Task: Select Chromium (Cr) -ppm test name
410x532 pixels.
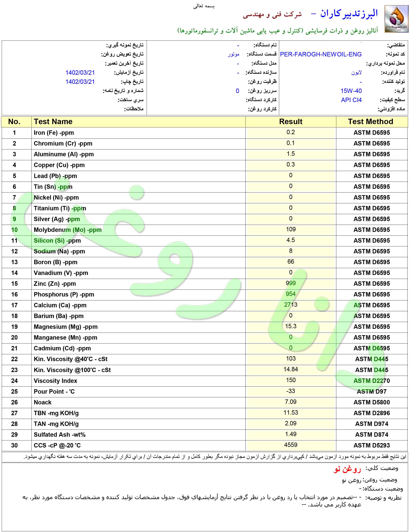Action: 63,143
